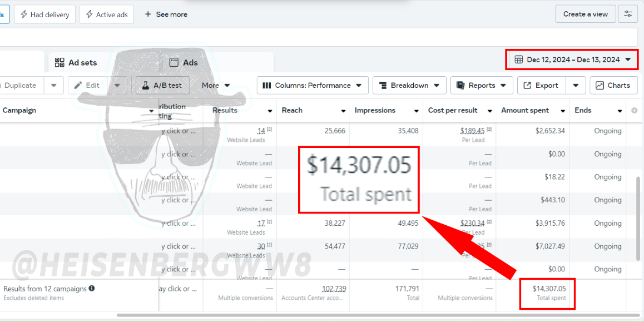
Task: Click the 77,029 impressions value
Action: point(407,246)
